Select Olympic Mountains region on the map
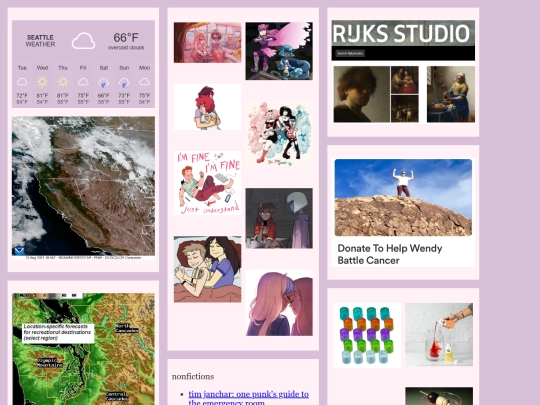Image resolution: width=540 pixels, height=405 pixels. pos(50,363)
